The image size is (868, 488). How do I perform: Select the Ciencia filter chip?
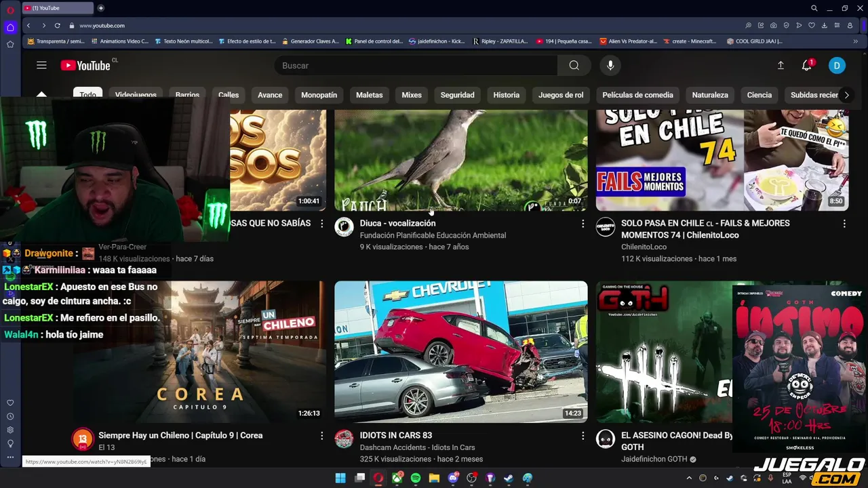[x=759, y=95]
